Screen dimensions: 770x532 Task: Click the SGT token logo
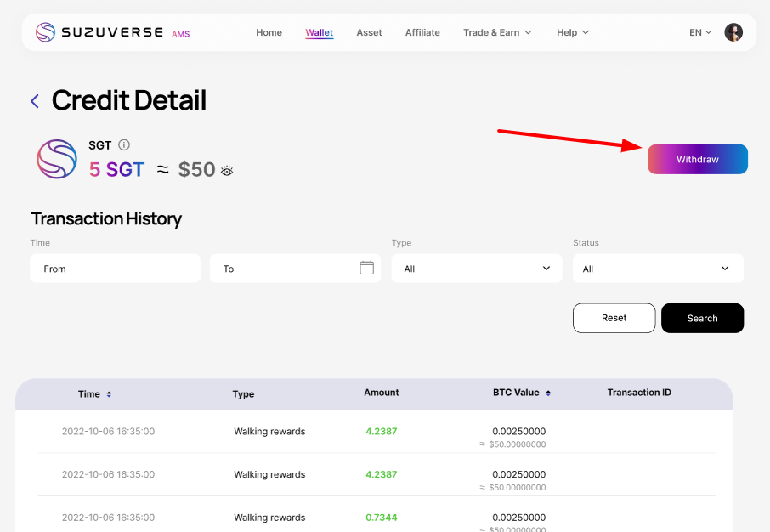pos(57,159)
